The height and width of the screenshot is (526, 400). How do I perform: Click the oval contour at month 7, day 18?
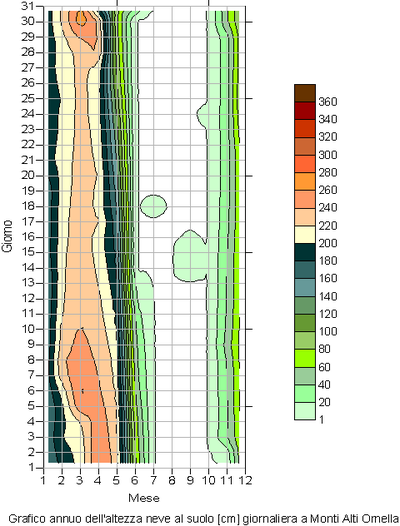coord(153,206)
